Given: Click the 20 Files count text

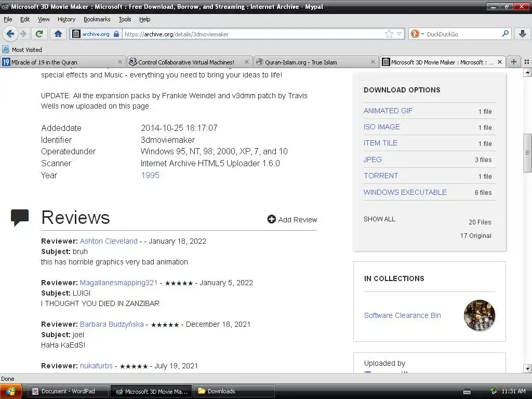Looking at the screenshot, I should coord(480,222).
